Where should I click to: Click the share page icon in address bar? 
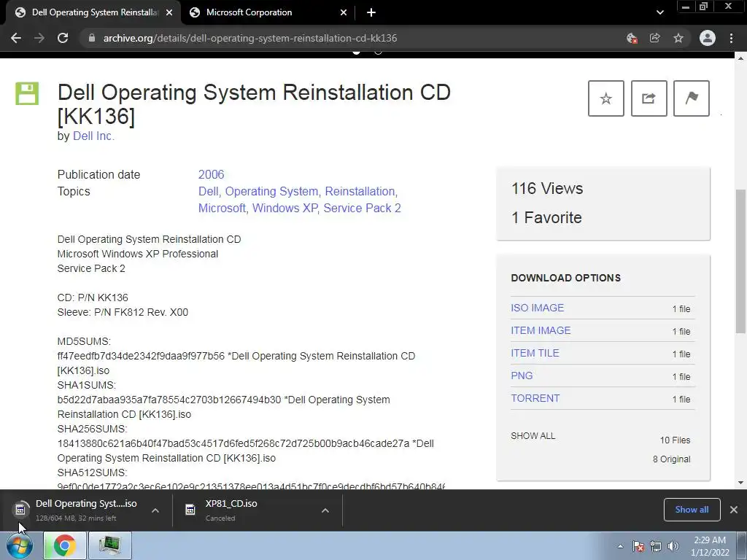(x=655, y=38)
